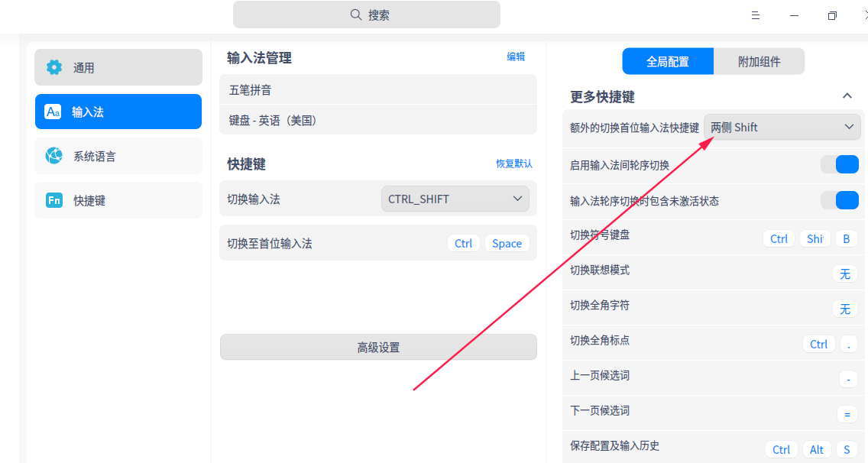Click the 输入法管理 heading
The width and height of the screenshot is (868, 463).
point(259,57)
